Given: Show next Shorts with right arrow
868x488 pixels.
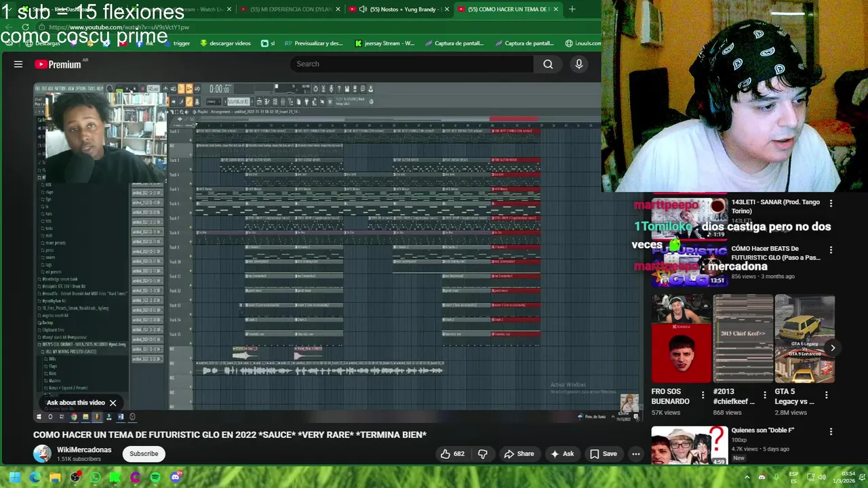Looking at the screenshot, I should tap(832, 348).
